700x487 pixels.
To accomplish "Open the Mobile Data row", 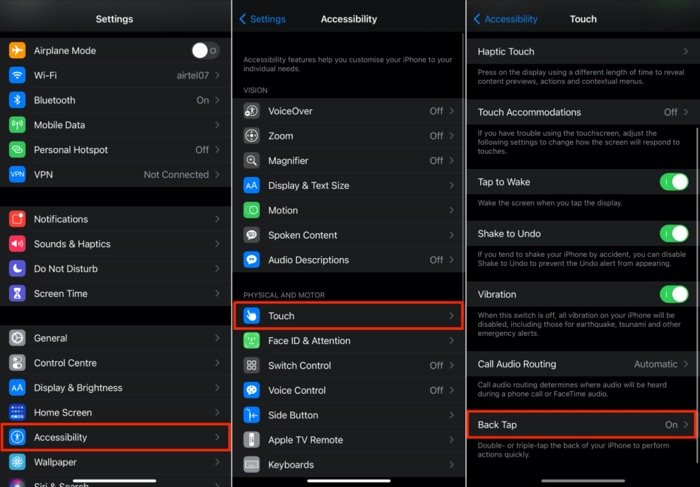I will 115,125.
